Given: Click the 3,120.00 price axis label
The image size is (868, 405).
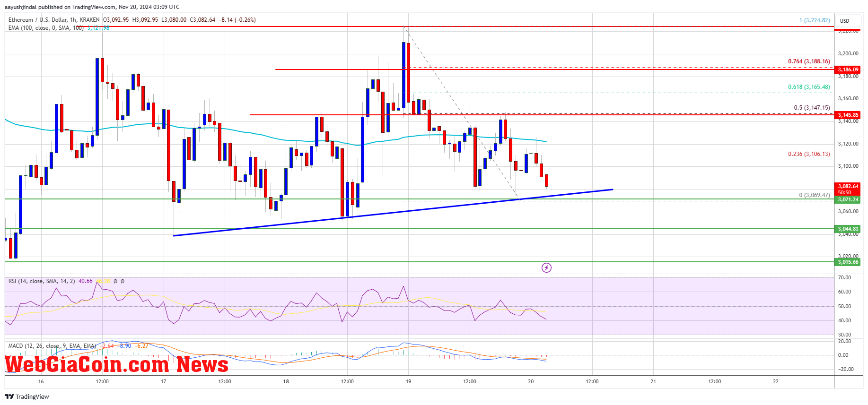Looking at the screenshot, I should pyautogui.click(x=848, y=144).
